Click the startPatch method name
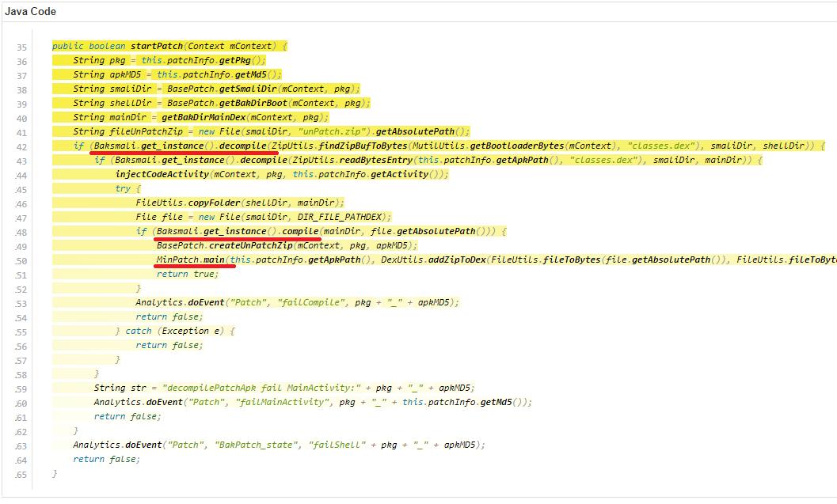The height and width of the screenshot is (504, 837). click(x=158, y=45)
